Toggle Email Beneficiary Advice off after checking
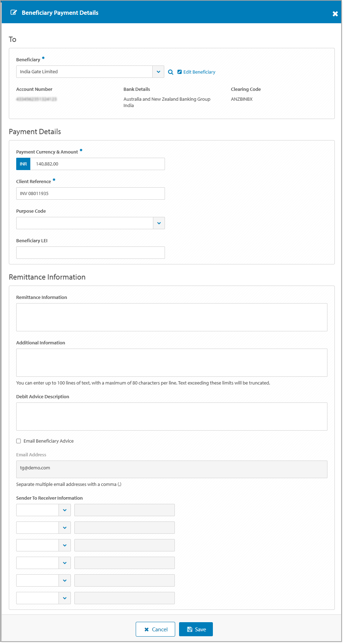This screenshot has width=344, height=644. (x=18, y=441)
